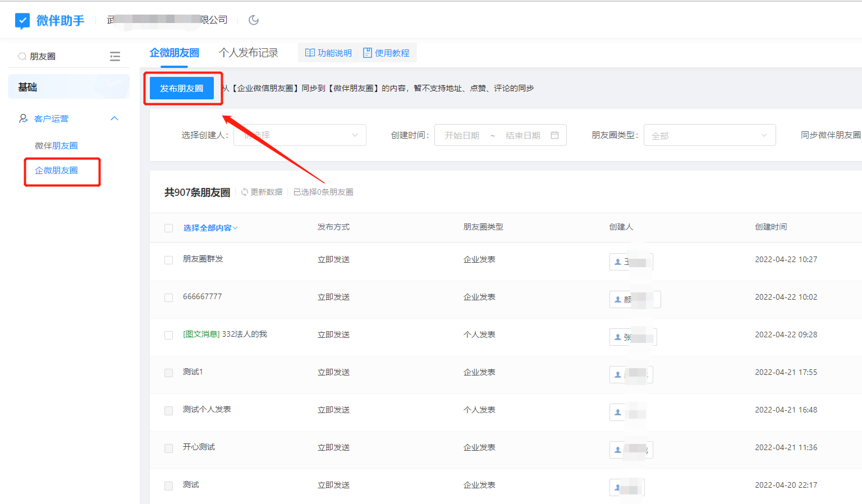Click the 测试1 content cell
The height and width of the screenshot is (504, 862).
192,372
